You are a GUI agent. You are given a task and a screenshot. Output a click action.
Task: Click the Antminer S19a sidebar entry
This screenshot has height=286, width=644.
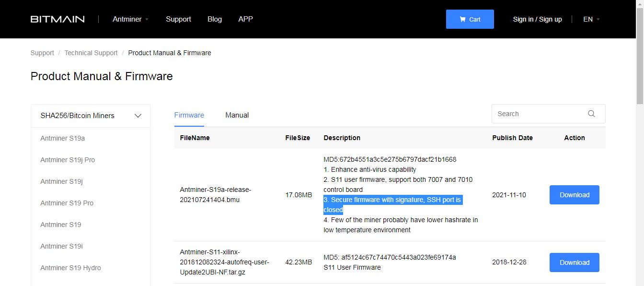[x=63, y=138]
